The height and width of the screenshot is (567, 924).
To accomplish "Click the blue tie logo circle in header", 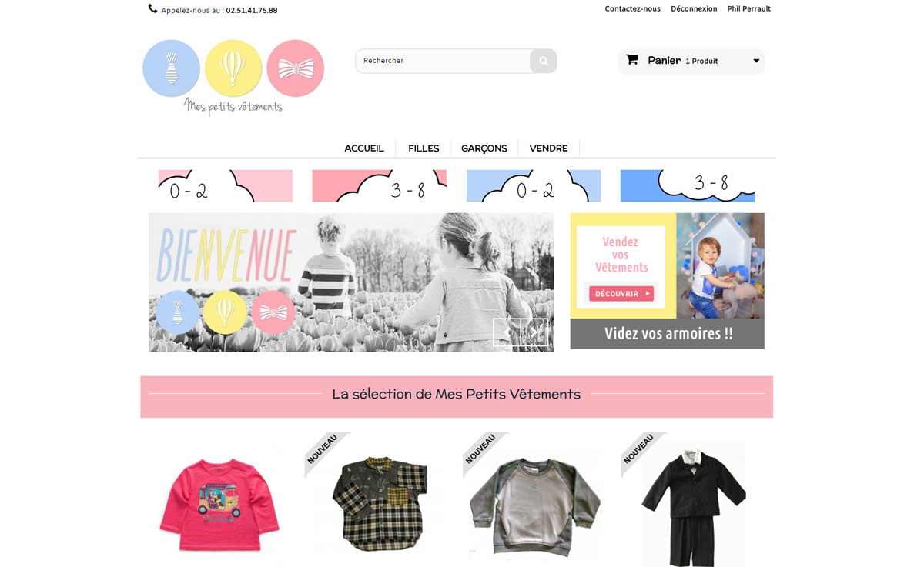I will (x=171, y=68).
